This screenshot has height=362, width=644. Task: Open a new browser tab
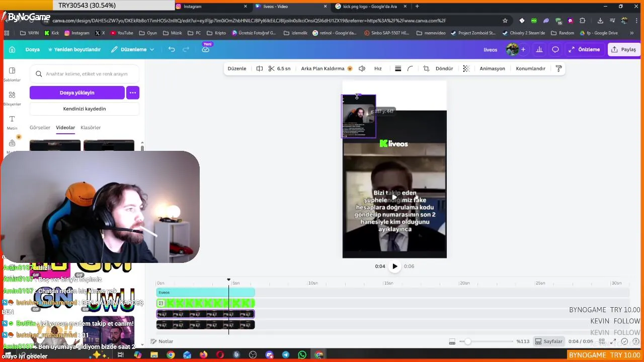coord(417,7)
